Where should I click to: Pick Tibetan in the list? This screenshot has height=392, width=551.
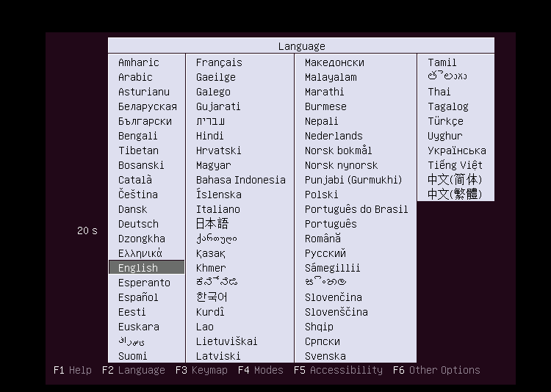(x=138, y=150)
